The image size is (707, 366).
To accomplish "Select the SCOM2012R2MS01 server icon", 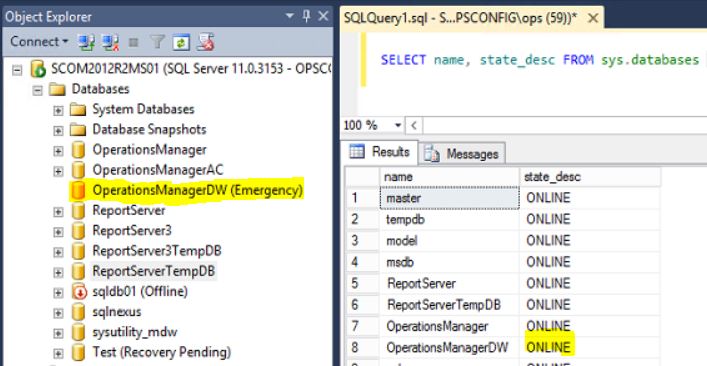I will click(x=38, y=69).
